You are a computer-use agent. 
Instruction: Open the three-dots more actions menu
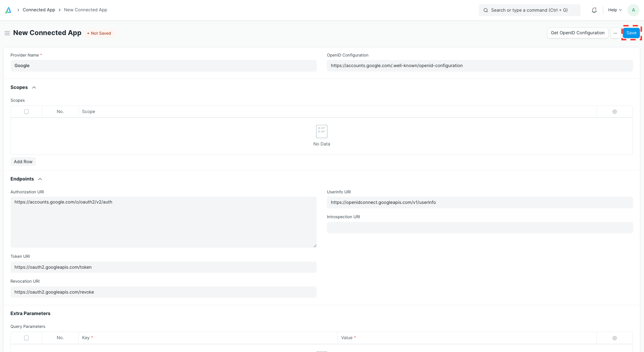point(615,33)
